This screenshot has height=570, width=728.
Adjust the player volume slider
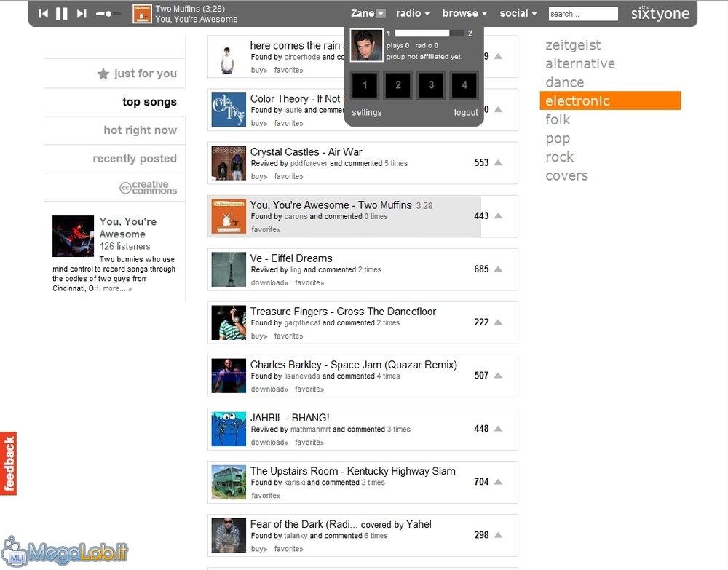click(x=108, y=14)
